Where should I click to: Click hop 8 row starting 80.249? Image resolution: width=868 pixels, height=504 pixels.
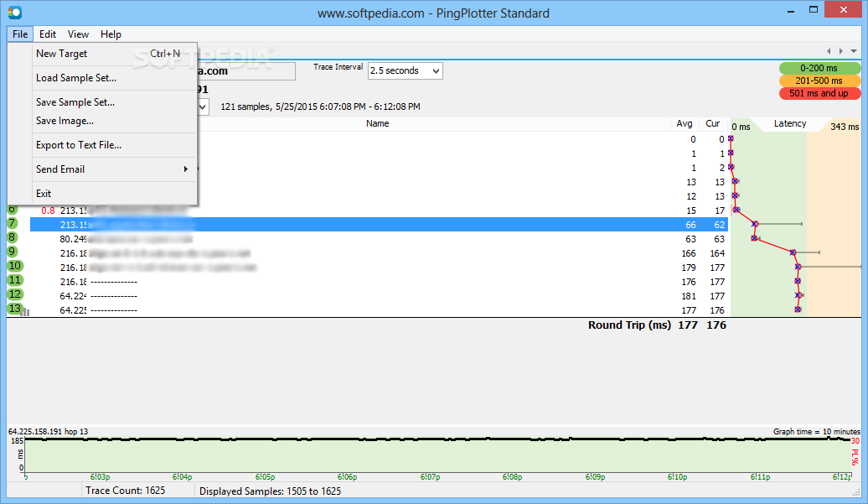[x=379, y=239]
